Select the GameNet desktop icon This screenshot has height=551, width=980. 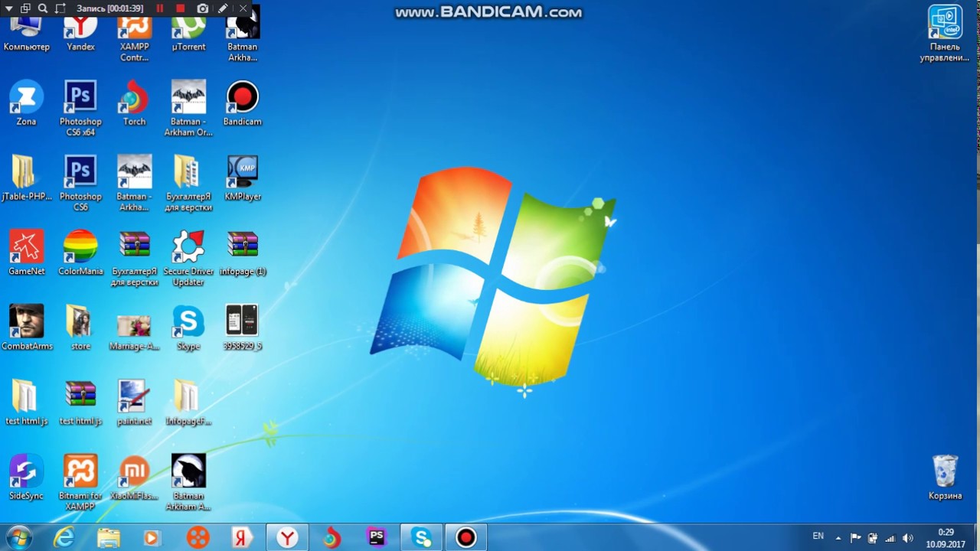[26, 253]
